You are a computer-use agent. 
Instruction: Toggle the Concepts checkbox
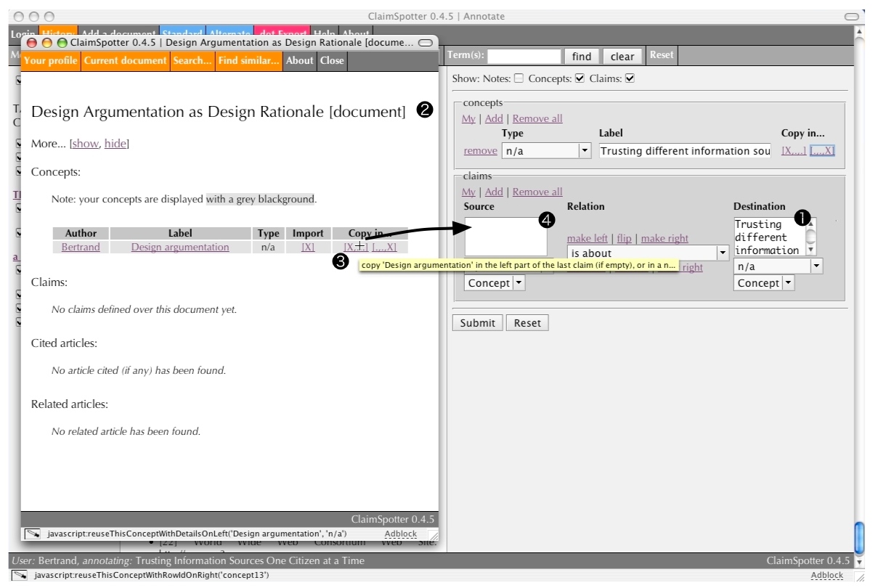(580, 78)
